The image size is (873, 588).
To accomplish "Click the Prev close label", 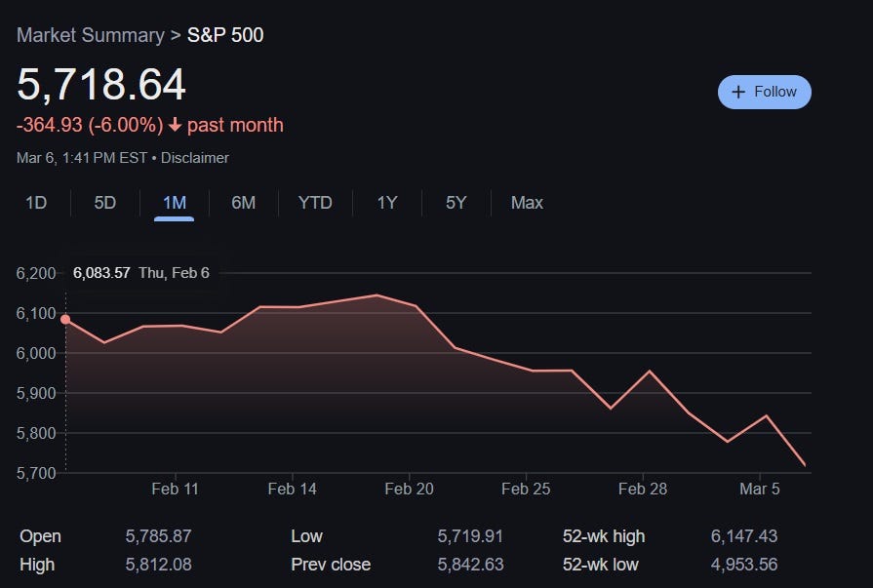I will [x=331, y=565].
